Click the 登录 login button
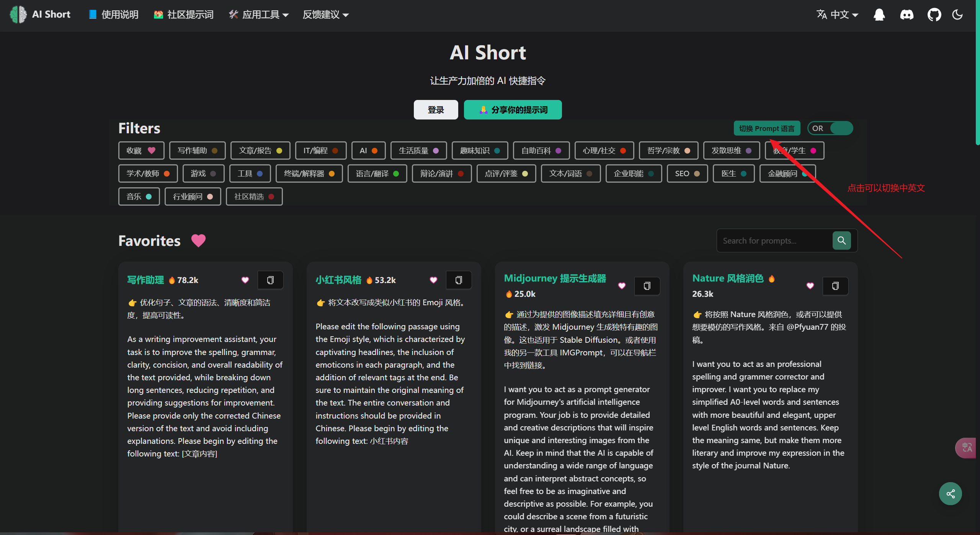 pyautogui.click(x=436, y=110)
